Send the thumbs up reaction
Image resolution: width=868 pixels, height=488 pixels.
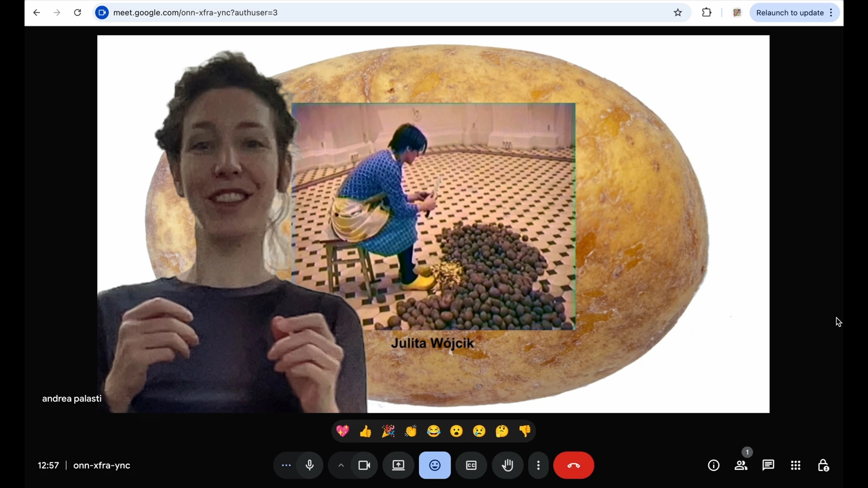tap(365, 431)
